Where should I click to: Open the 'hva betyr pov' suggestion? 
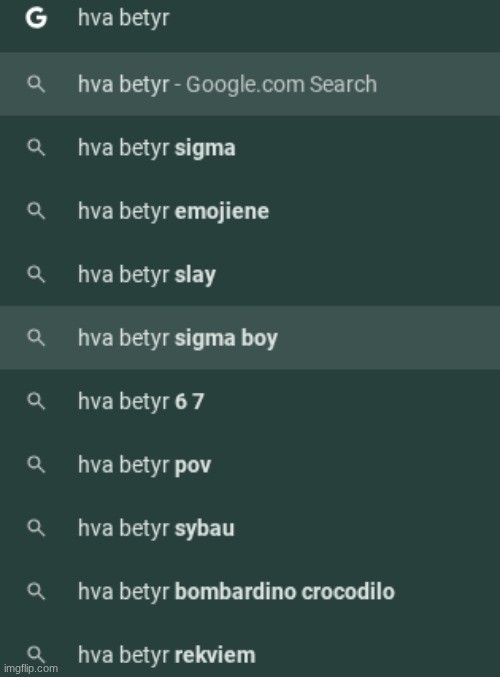click(x=250, y=464)
